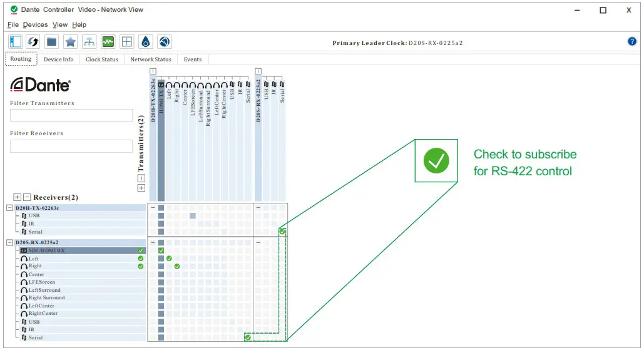This screenshot has height=350, width=644.
Task: Switch to the Clock Status tab
Action: [102, 59]
